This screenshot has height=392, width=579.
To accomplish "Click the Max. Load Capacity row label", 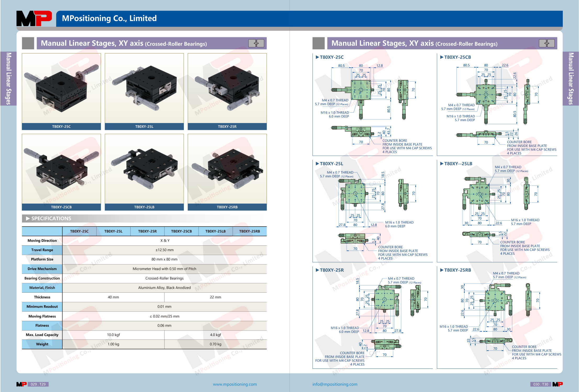I will [42, 335].
